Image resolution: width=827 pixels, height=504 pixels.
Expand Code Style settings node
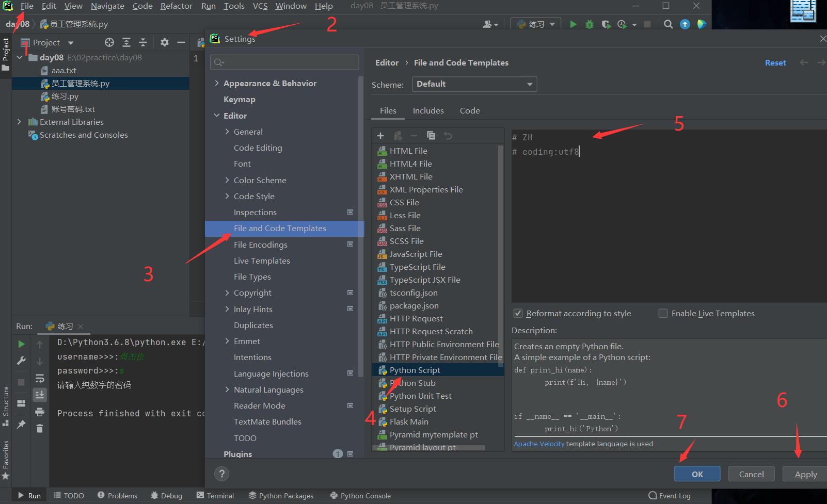click(x=227, y=196)
